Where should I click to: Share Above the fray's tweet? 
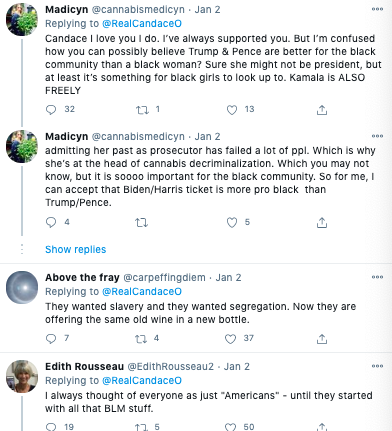point(322,339)
